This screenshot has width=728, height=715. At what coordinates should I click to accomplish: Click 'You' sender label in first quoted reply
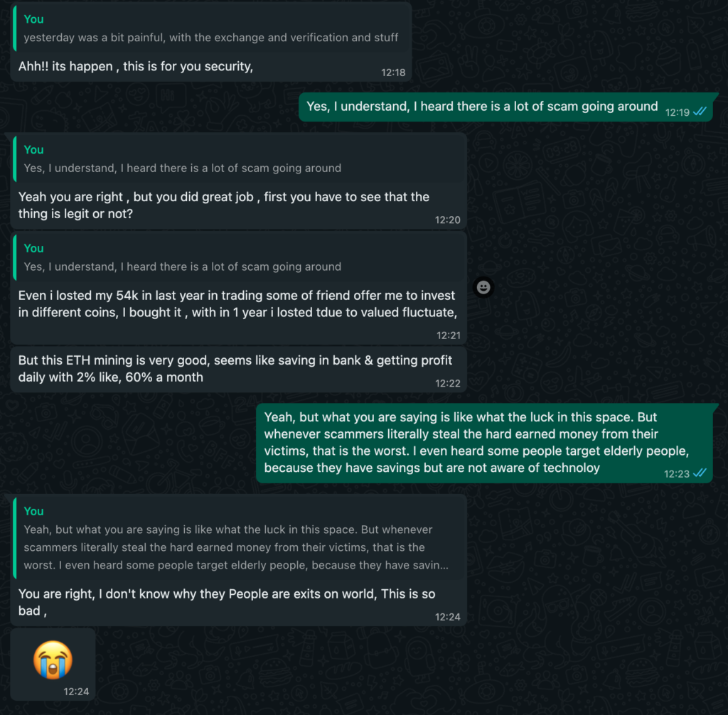(34, 19)
